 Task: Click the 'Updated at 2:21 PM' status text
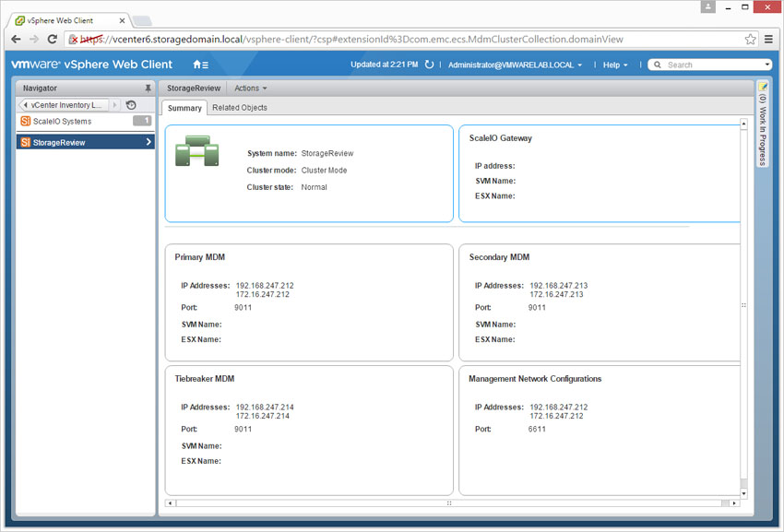pyautogui.click(x=384, y=65)
